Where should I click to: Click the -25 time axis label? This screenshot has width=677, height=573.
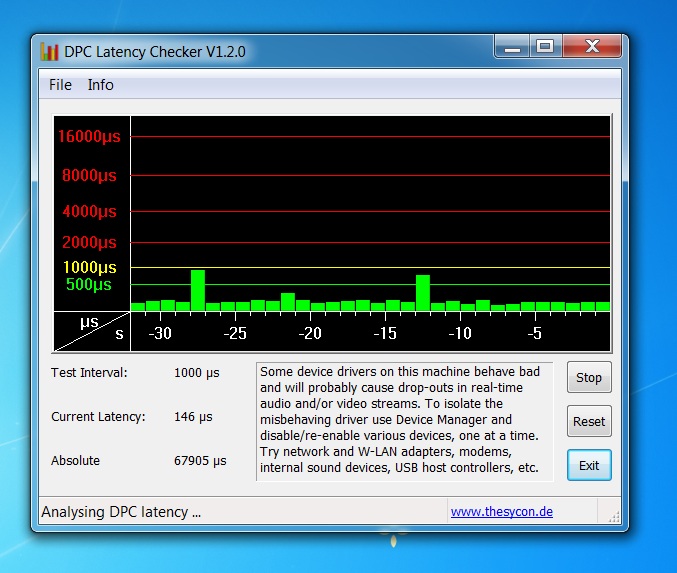point(235,333)
